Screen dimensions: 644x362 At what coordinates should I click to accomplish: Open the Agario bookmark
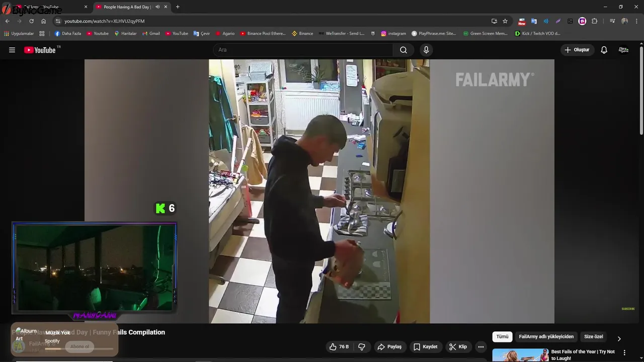[x=225, y=34]
